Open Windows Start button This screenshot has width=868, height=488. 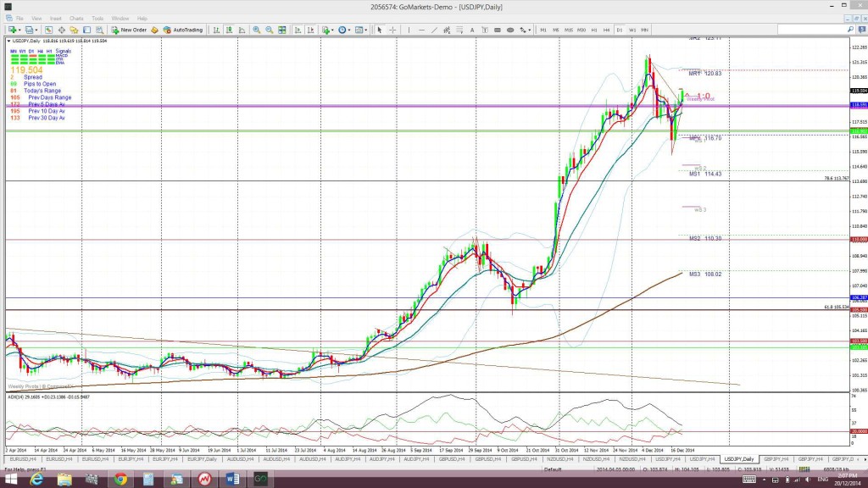[10, 480]
